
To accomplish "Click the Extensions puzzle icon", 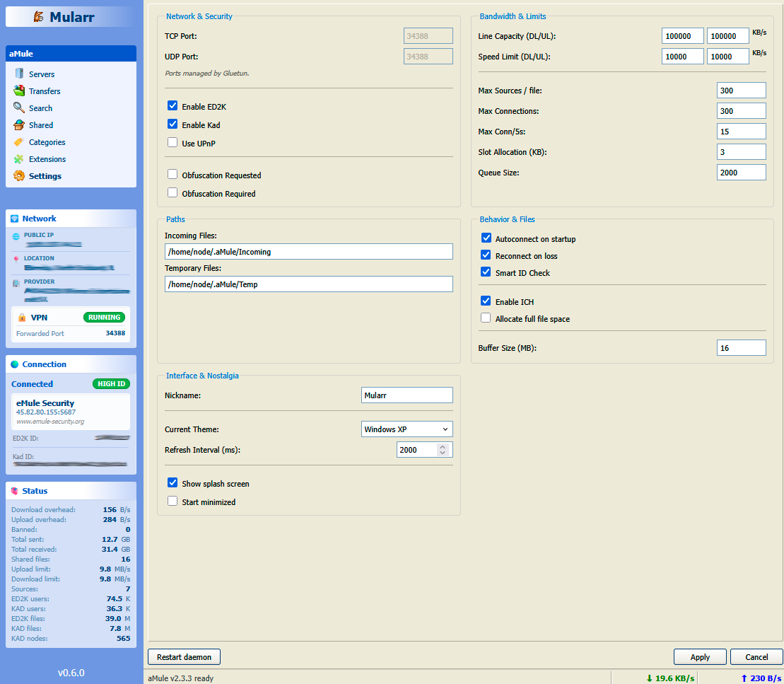I will pos(19,158).
